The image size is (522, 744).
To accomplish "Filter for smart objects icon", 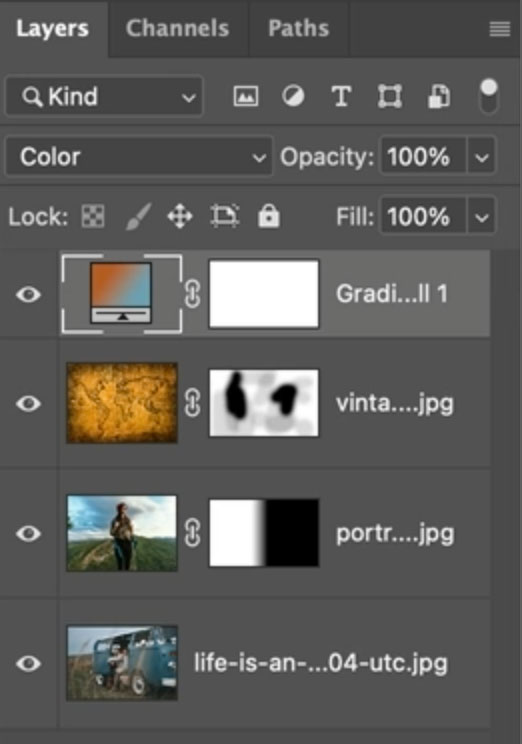I will [439, 97].
